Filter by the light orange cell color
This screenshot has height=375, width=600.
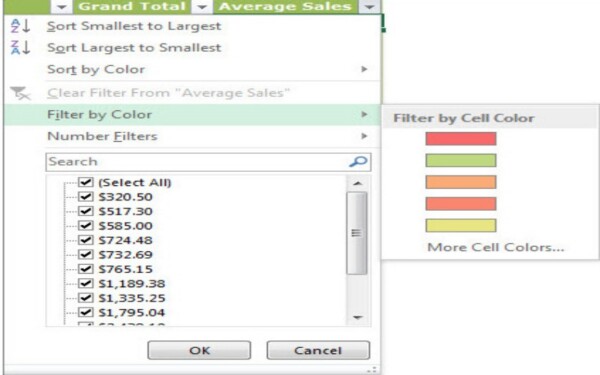point(461,182)
